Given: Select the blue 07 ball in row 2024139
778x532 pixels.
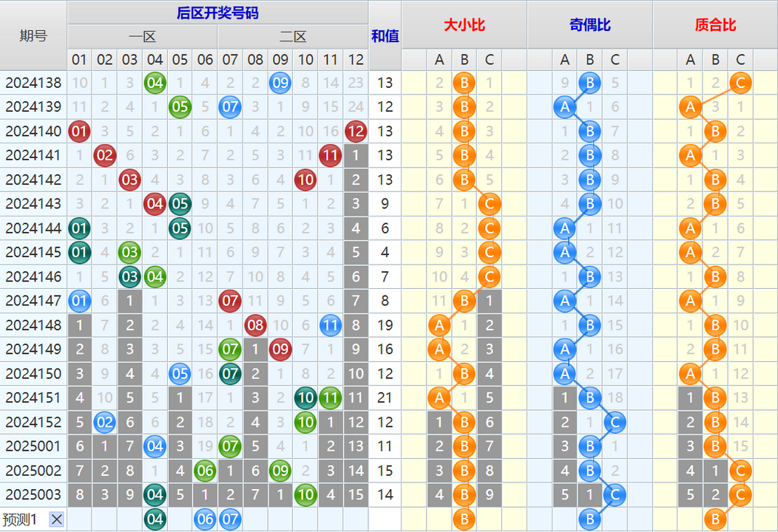Looking at the screenshot, I should (x=230, y=107).
